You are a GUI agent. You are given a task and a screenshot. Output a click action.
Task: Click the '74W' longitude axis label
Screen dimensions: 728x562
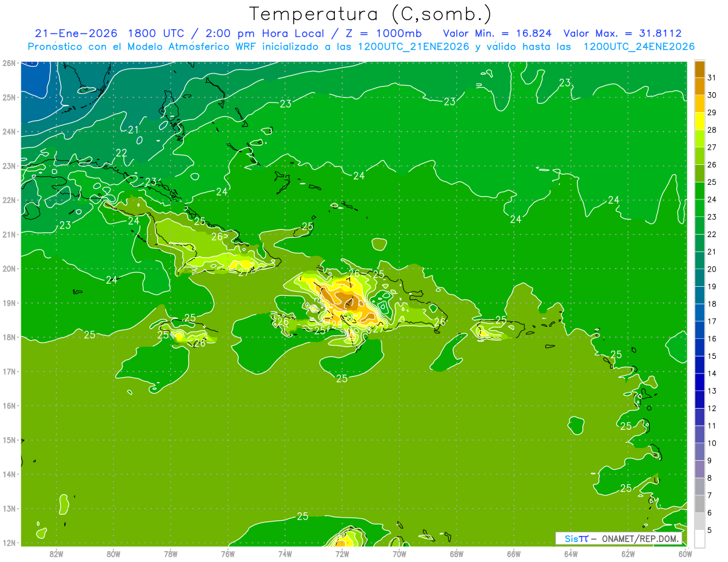tap(285, 554)
